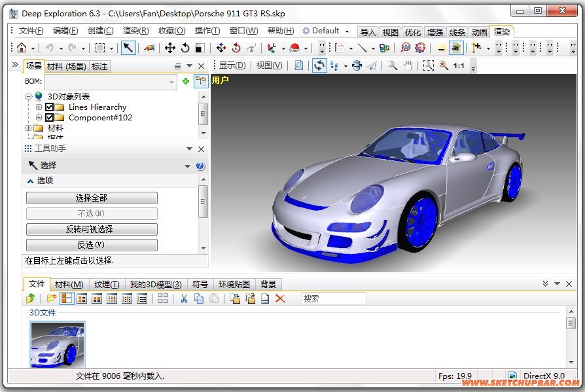585x392 pixels.
Task: Switch to the 纹理(T) tab
Action: (x=107, y=285)
